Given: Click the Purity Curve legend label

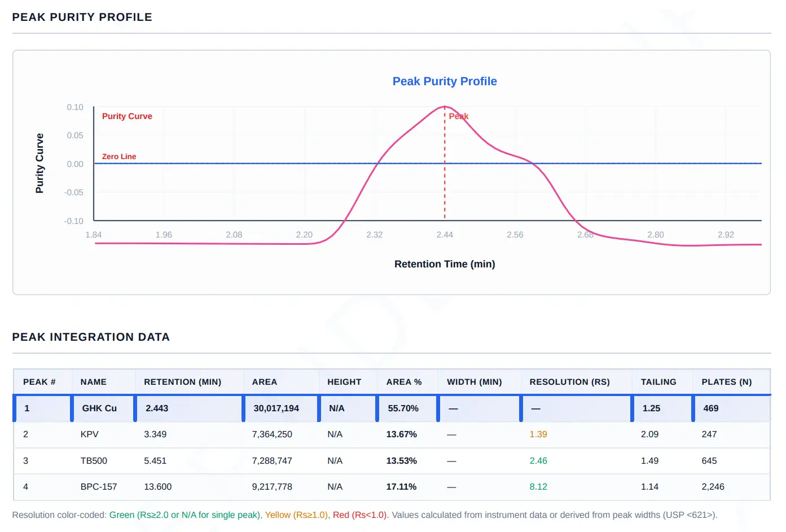Looking at the screenshot, I should point(127,116).
